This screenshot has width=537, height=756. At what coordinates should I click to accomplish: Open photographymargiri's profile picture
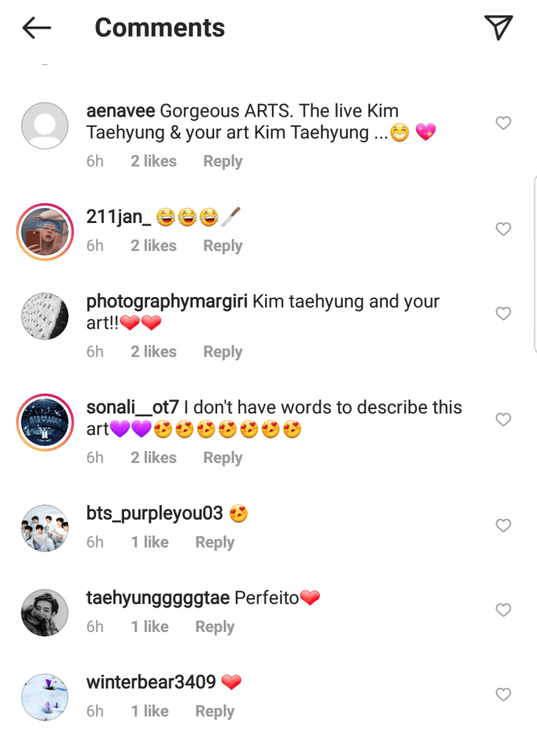click(45, 316)
